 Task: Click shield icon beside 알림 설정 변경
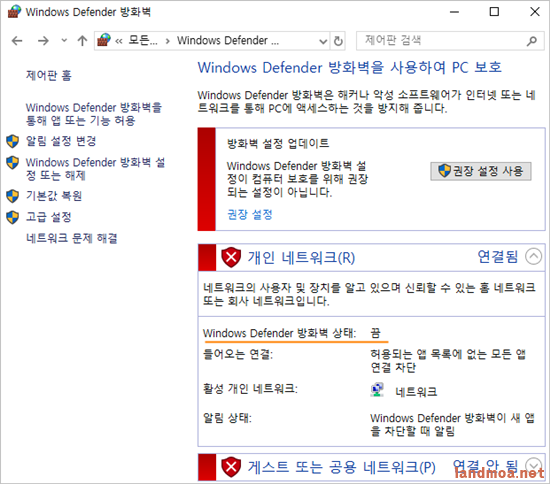(13, 141)
